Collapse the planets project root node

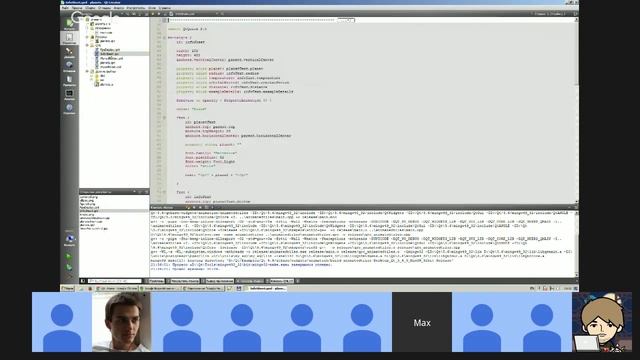pos(82,20)
